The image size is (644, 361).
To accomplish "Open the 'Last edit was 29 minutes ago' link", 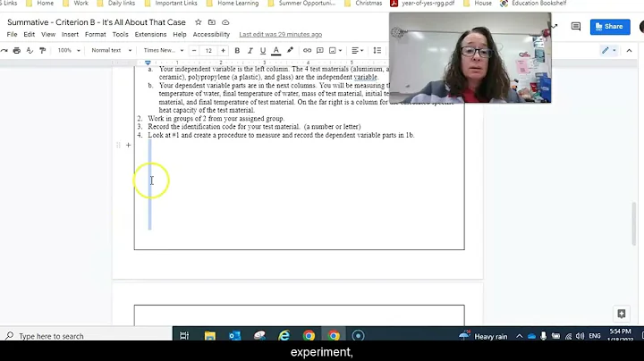I will [x=281, y=35].
